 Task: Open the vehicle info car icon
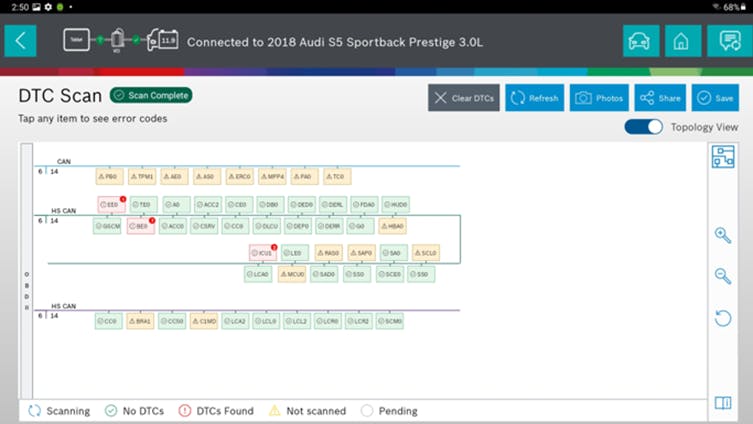coord(641,41)
